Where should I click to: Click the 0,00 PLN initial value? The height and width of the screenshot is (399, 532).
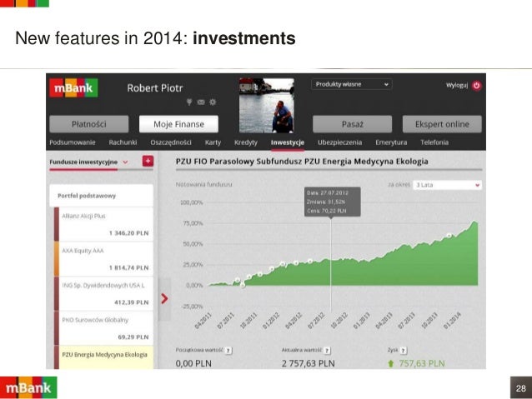point(193,363)
